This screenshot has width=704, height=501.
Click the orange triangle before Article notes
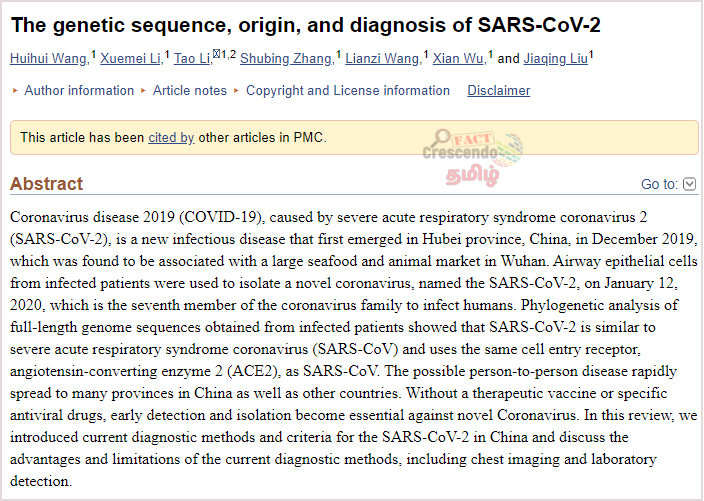coord(144,91)
